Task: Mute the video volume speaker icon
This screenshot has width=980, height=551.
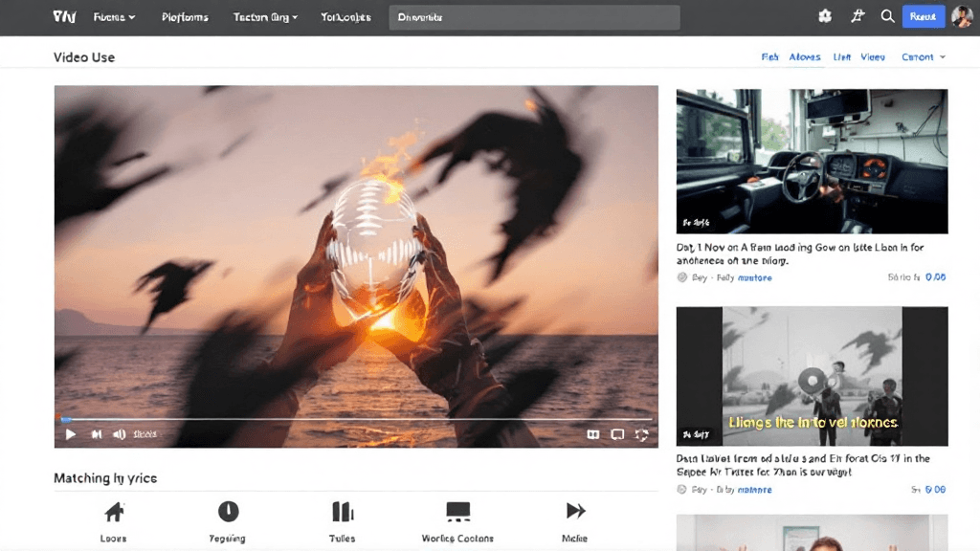Action: click(120, 434)
